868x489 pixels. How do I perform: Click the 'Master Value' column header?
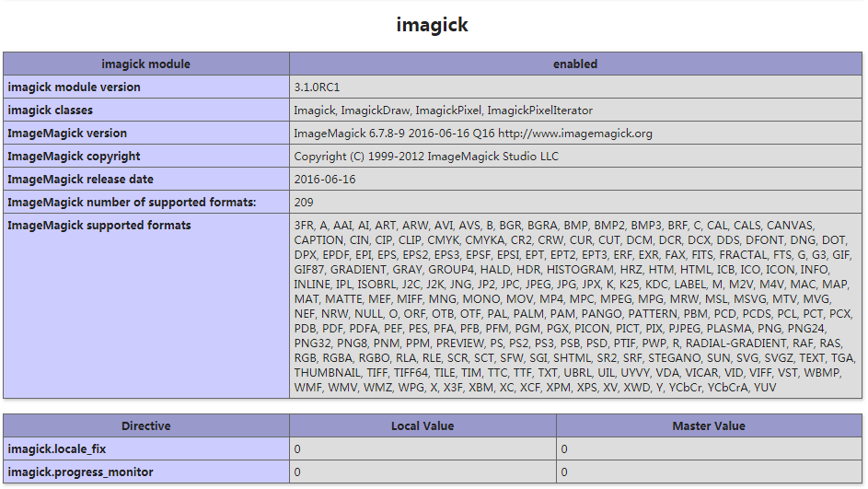[x=708, y=426]
